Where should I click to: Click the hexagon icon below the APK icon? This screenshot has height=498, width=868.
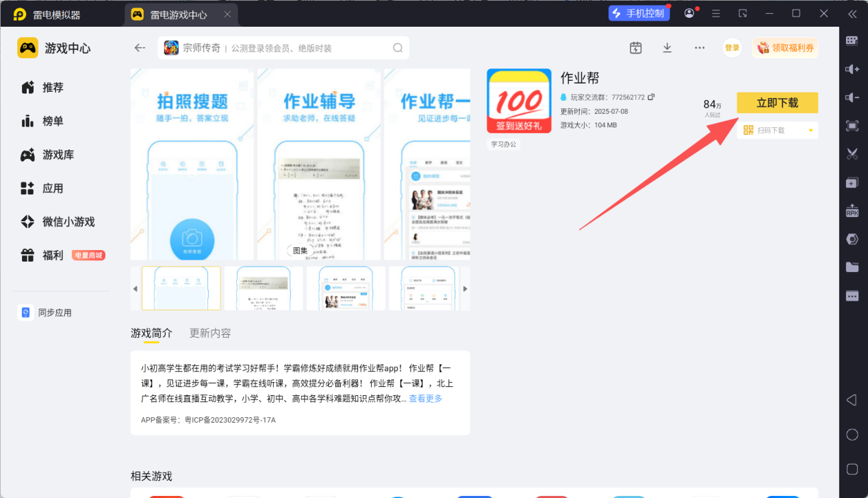pos(852,239)
